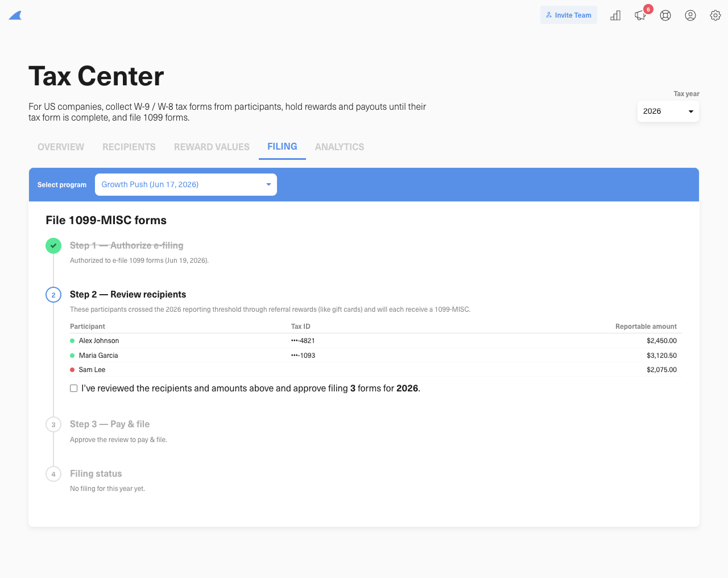
Task: Click Tax ID ending in 1093
Action: click(303, 356)
